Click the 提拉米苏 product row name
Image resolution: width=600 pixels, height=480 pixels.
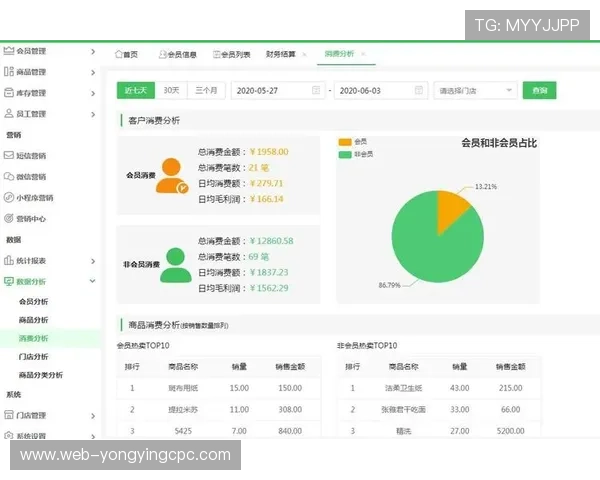pos(183,410)
